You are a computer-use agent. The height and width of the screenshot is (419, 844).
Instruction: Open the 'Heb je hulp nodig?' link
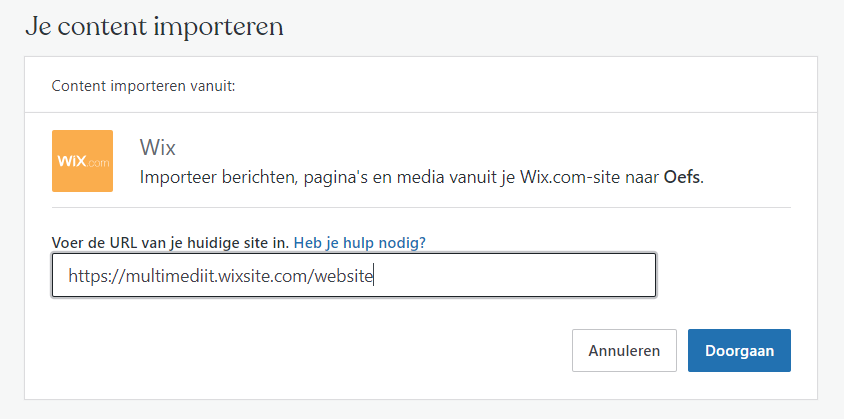(360, 242)
